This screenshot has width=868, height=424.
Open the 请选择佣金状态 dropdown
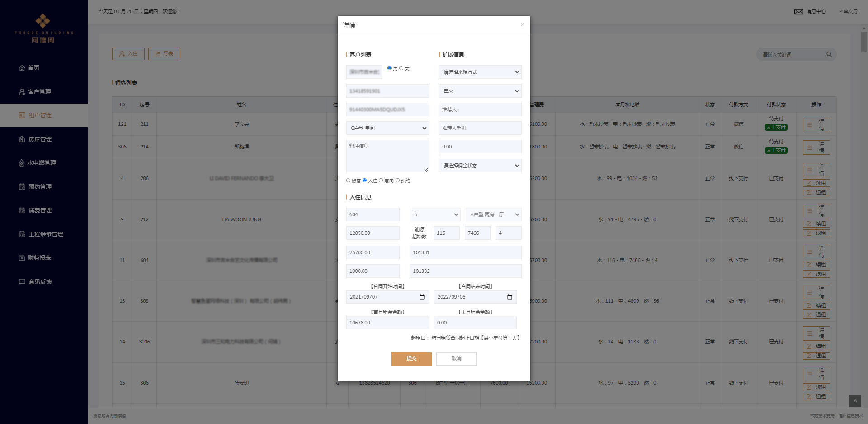pos(480,166)
